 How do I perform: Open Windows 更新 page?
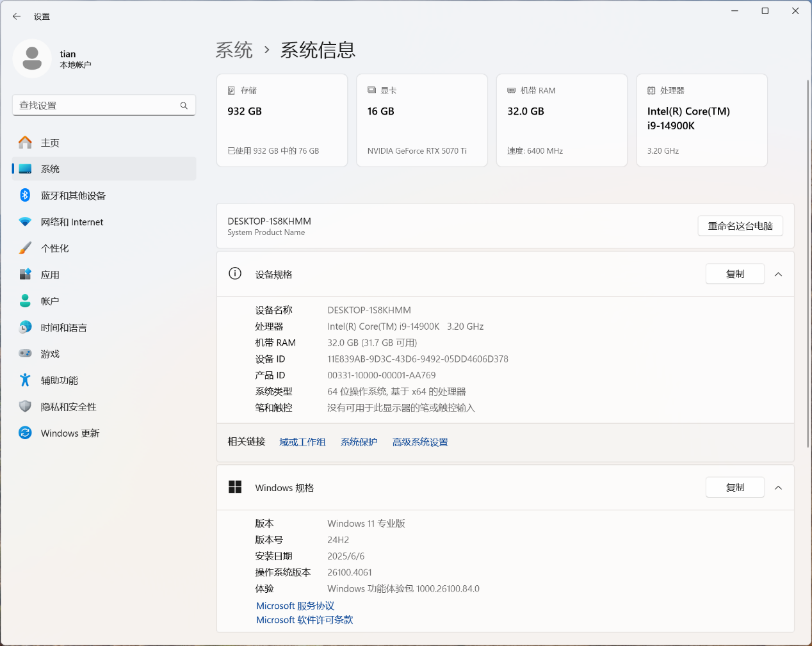click(104, 433)
